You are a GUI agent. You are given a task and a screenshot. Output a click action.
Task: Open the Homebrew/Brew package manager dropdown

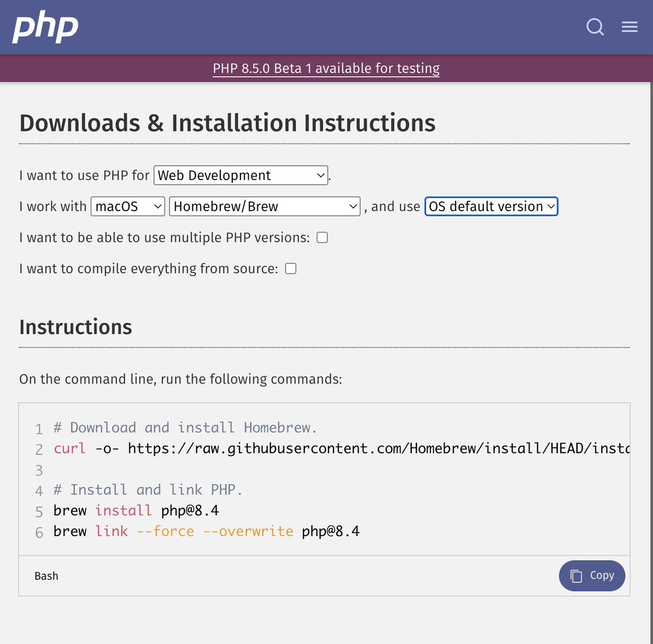tap(265, 206)
